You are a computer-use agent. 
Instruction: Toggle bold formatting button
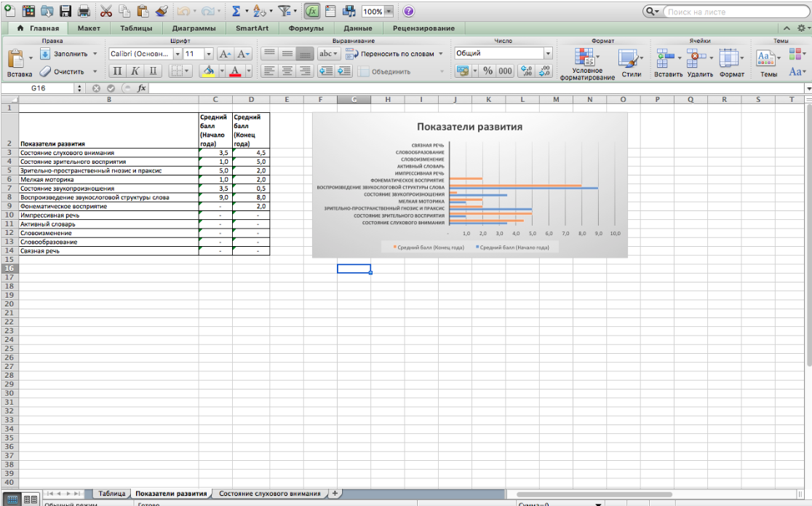[118, 71]
